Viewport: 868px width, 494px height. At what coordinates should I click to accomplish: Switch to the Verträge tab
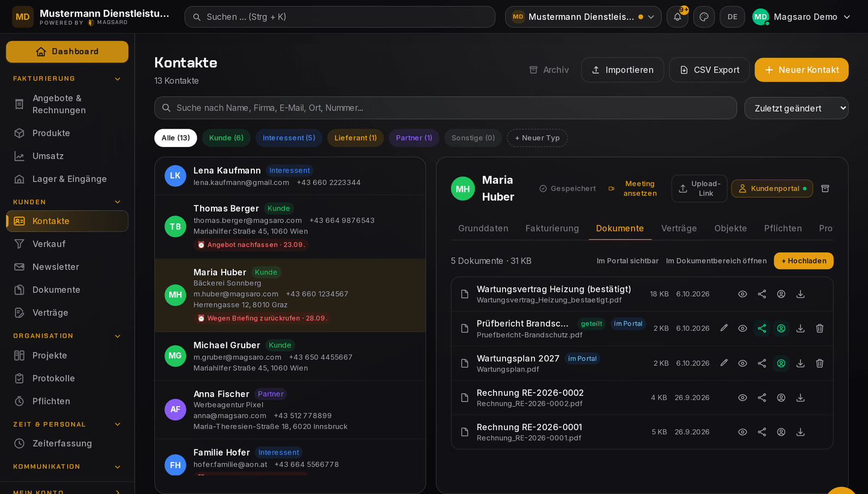click(679, 228)
